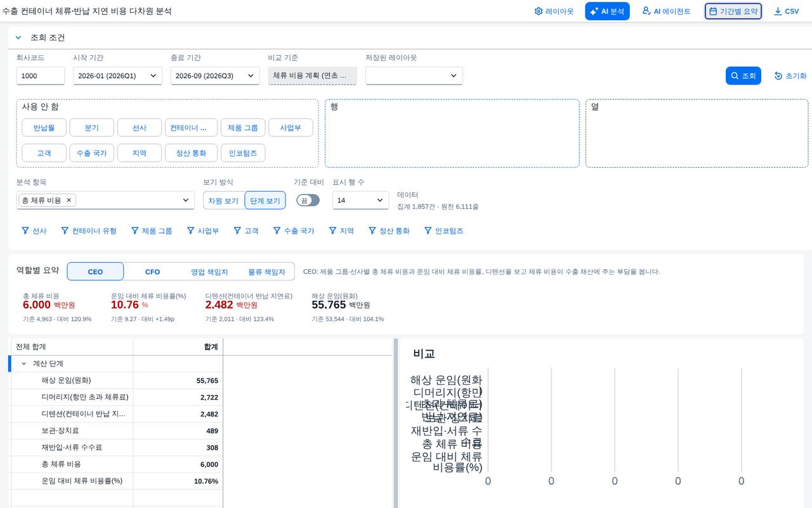The width and height of the screenshot is (812, 508).
Task: Select the 물류 책임자 role tab
Action: pyautogui.click(x=266, y=272)
